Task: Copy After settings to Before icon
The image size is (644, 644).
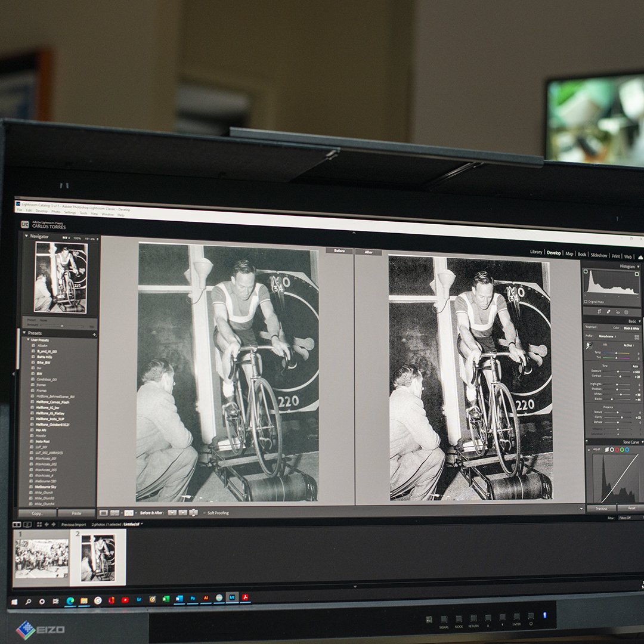Action: pyautogui.click(x=183, y=513)
